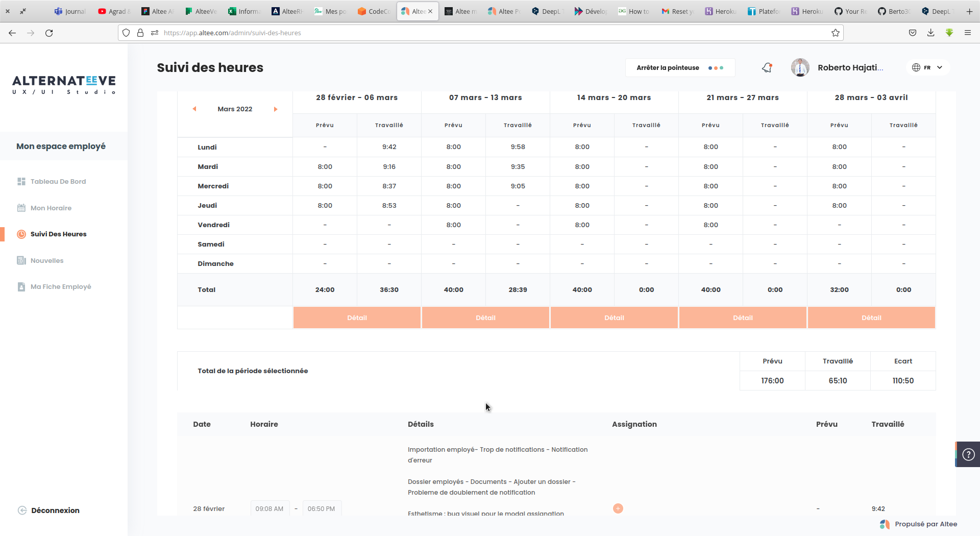The image size is (980, 536).
Task: Open the Firefox hamburger menu
Action: [968, 33]
